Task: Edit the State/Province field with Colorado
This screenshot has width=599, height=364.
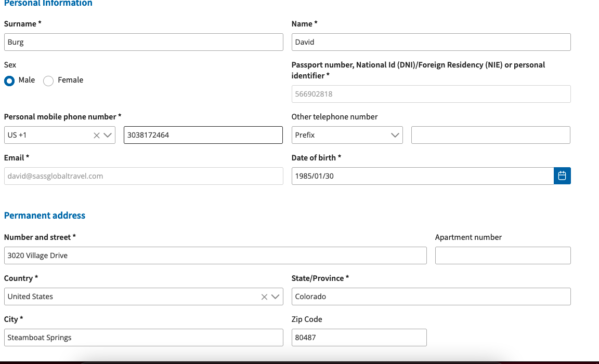Action: point(431,296)
